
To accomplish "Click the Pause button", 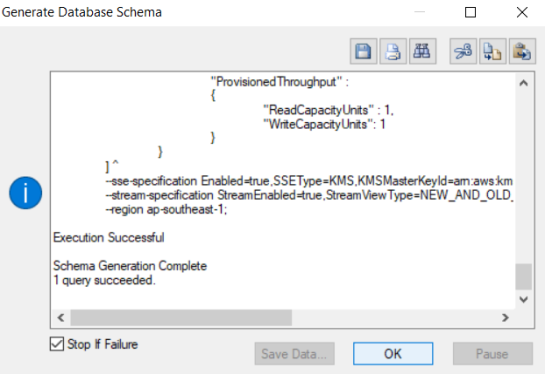I will click(493, 354).
